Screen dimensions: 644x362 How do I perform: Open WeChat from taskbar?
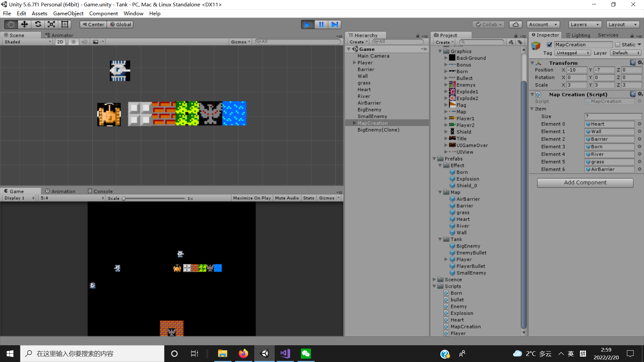coord(306,354)
